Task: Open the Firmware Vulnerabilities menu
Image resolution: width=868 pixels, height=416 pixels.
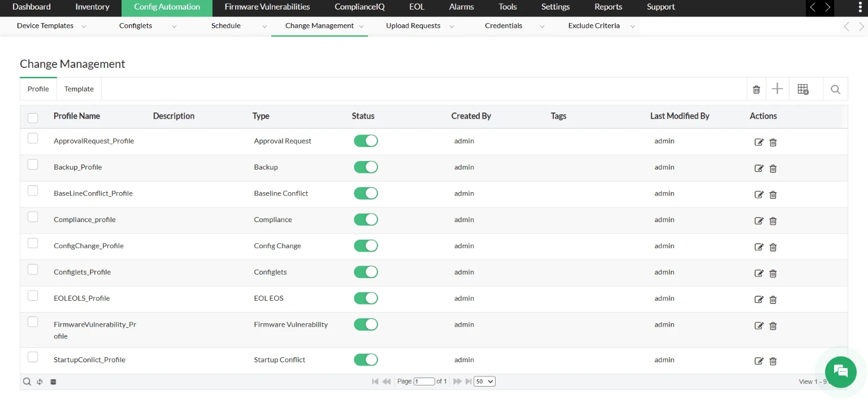Action: pos(267,7)
